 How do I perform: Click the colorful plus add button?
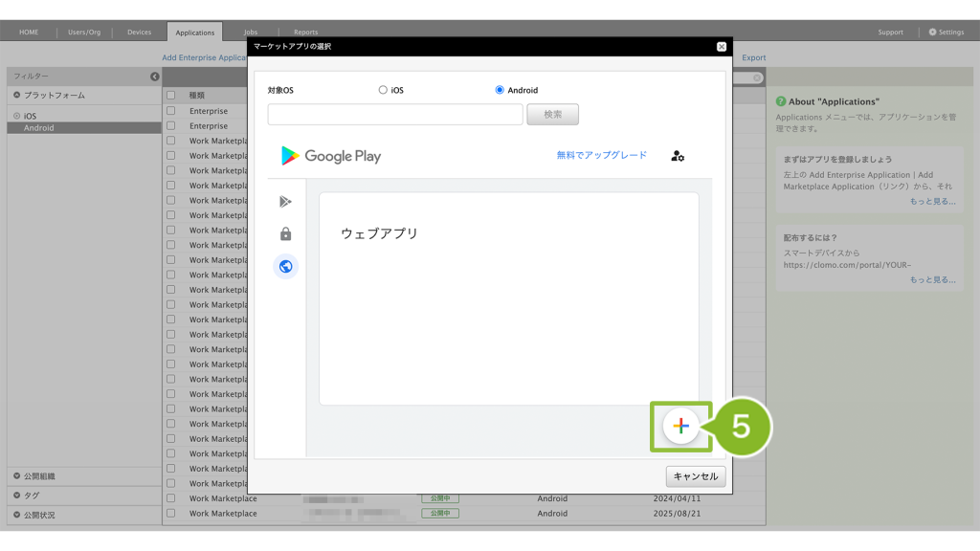tap(680, 427)
